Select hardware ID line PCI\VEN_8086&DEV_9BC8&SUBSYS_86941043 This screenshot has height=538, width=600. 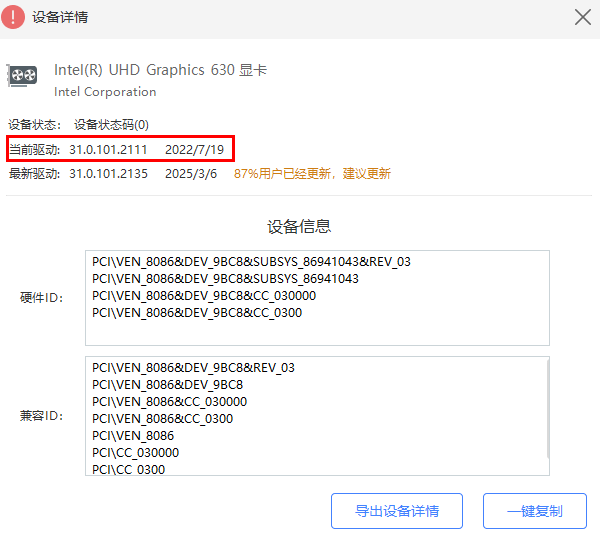coord(225,279)
